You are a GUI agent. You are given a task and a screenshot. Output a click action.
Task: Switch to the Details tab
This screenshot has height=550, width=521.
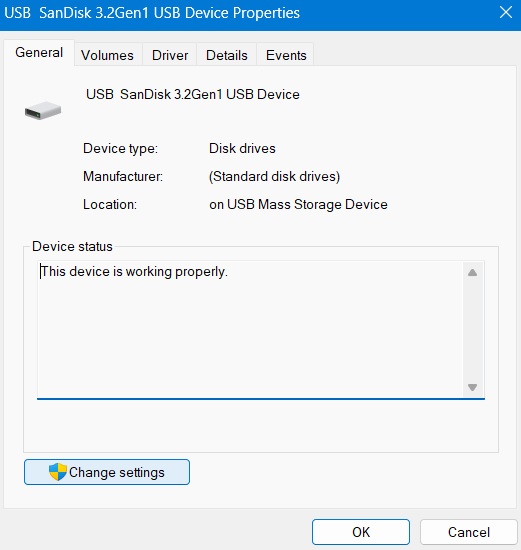click(x=227, y=55)
